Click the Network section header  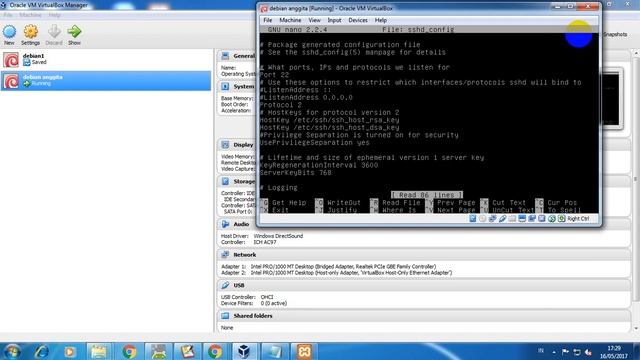pos(244,255)
